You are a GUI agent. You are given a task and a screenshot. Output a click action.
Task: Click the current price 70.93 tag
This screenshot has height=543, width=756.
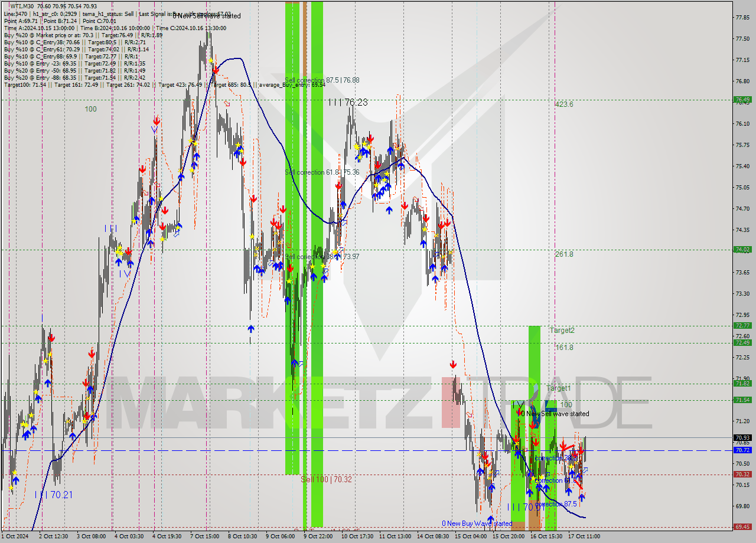[742, 437]
